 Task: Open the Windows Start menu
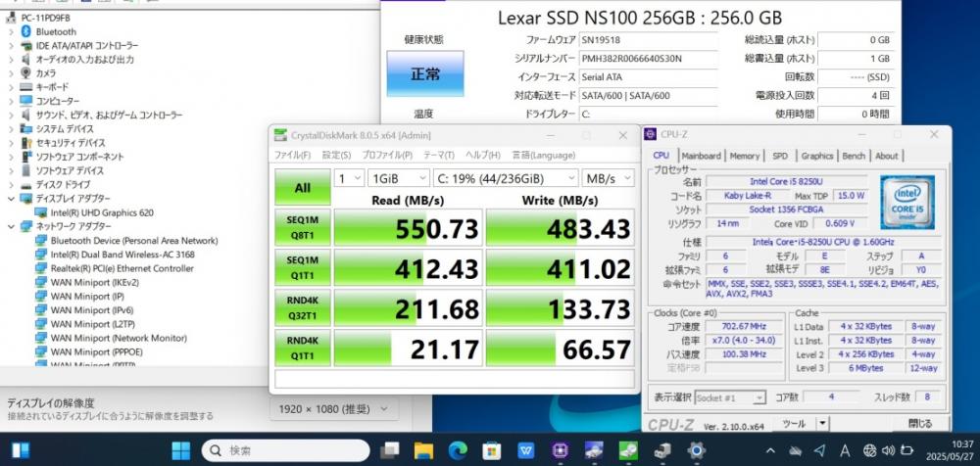tap(181, 450)
